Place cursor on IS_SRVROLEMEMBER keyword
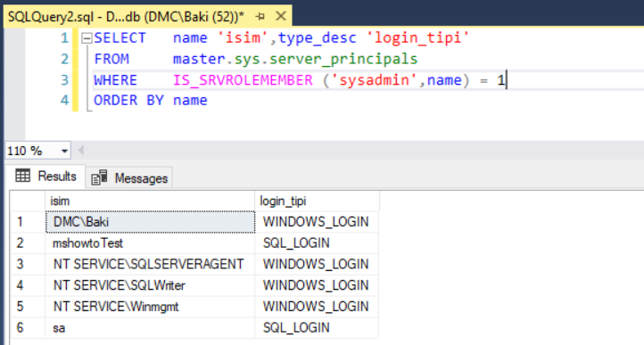 (x=243, y=80)
